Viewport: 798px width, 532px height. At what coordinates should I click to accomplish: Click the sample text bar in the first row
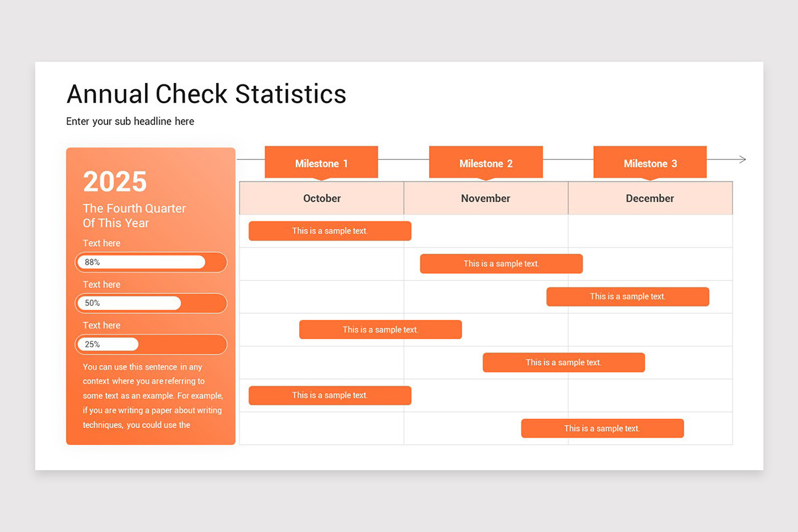pyautogui.click(x=329, y=231)
